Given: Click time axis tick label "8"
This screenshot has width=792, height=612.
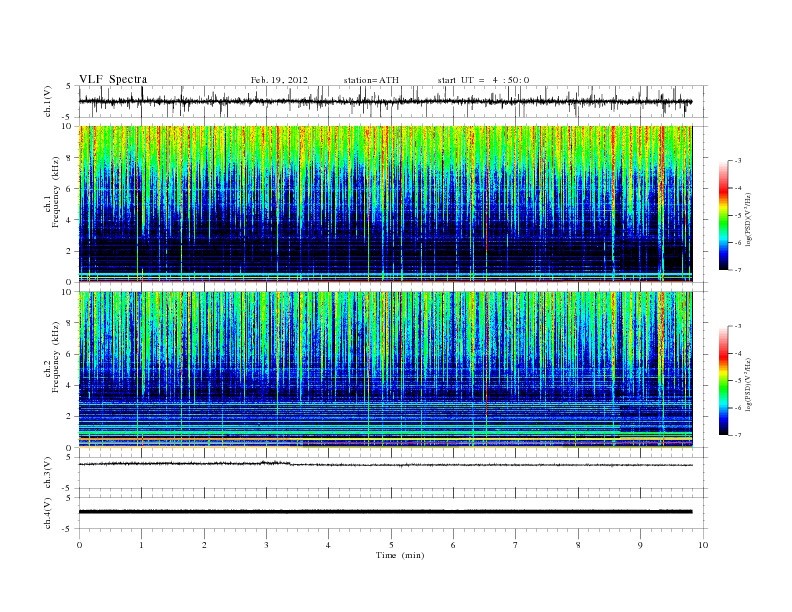Looking at the screenshot, I should pyautogui.click(x=578, y=545).
